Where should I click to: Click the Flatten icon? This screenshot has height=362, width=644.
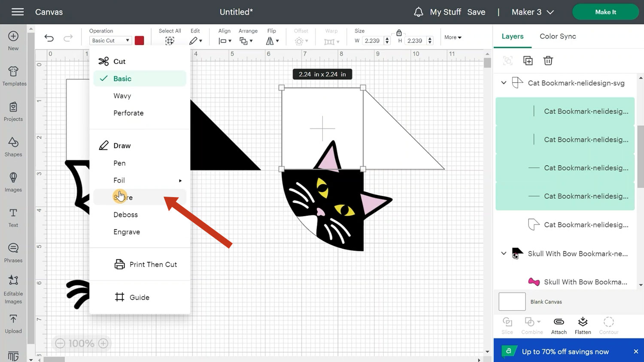(583, 325)
